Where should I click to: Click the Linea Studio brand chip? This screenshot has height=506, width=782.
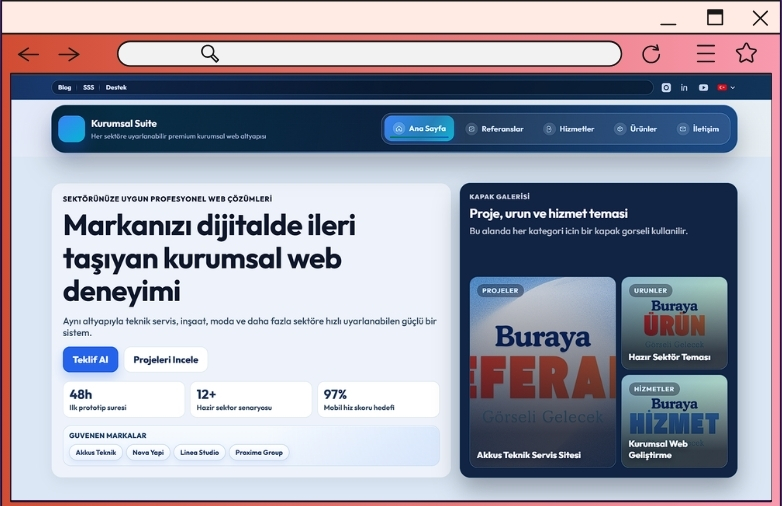coord(199,453)
